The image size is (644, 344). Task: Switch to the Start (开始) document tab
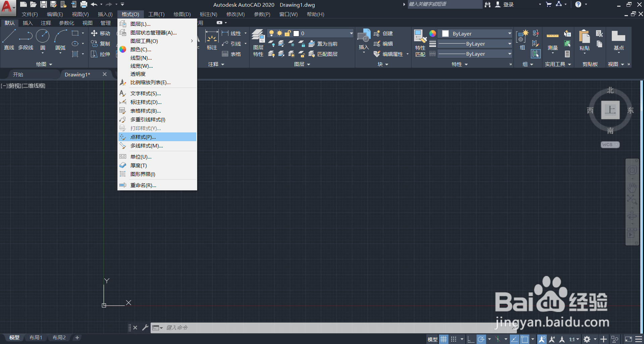click(x=18, y=74)
